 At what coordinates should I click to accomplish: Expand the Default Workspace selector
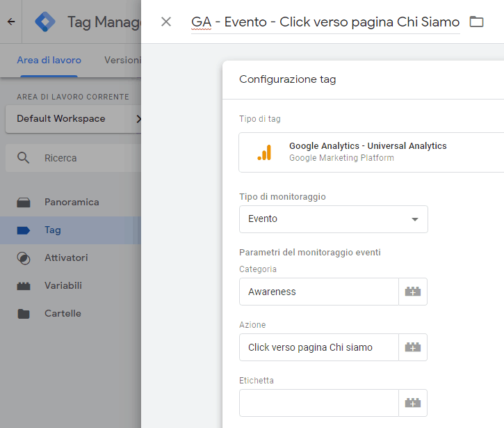[73, 119]
